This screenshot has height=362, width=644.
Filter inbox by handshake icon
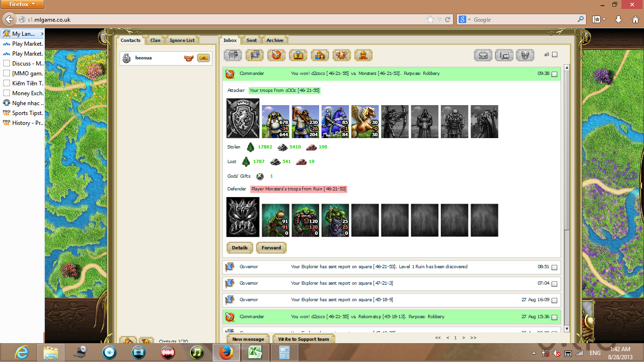click(x=342, y=55)
